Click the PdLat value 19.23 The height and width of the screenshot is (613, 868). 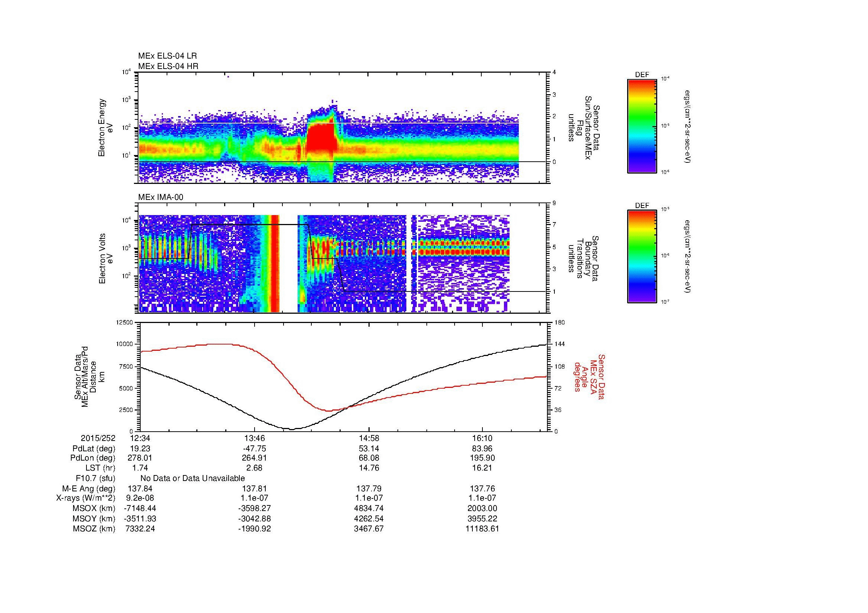pyautogui.click(x=140, y=449)
